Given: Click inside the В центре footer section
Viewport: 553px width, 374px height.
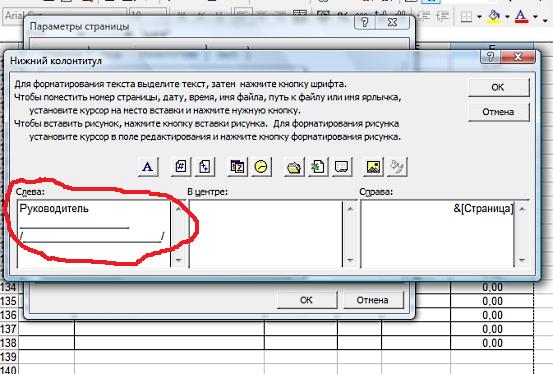Looking at the screenshot, I should 266,233.
